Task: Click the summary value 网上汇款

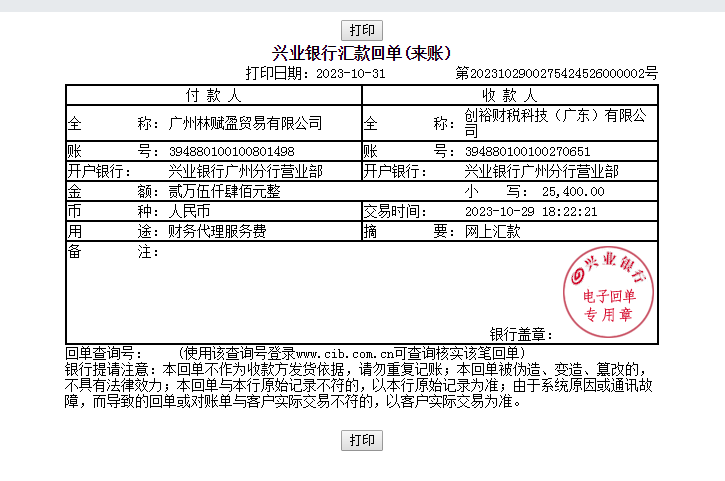Action: tap(492, 231)
